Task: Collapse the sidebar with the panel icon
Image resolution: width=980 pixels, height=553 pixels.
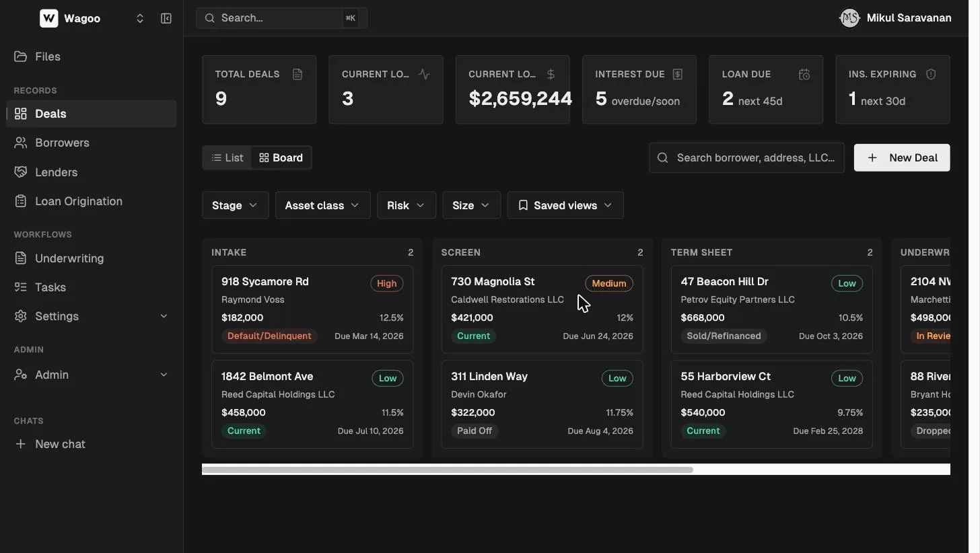Action: tap(166, 18)
